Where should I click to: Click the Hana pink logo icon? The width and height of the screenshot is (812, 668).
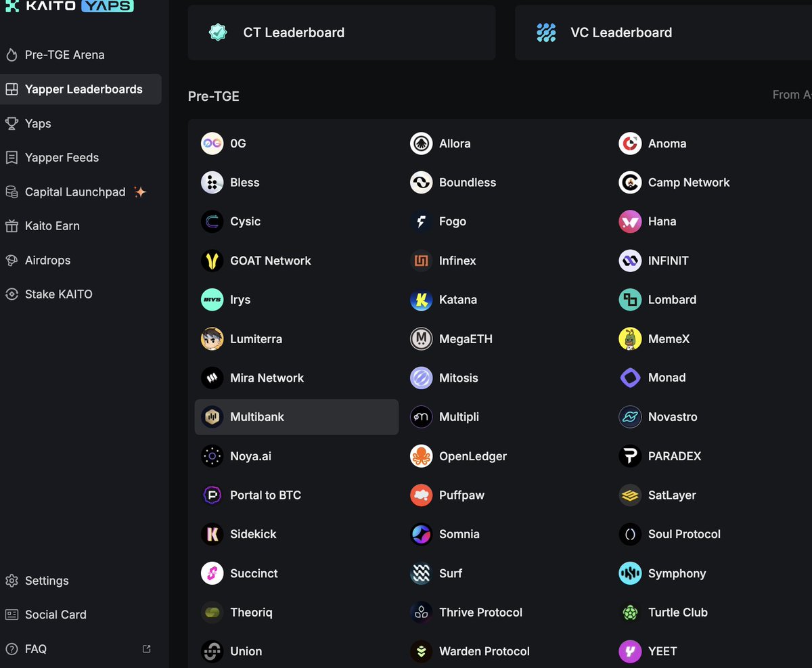[630, 221]
